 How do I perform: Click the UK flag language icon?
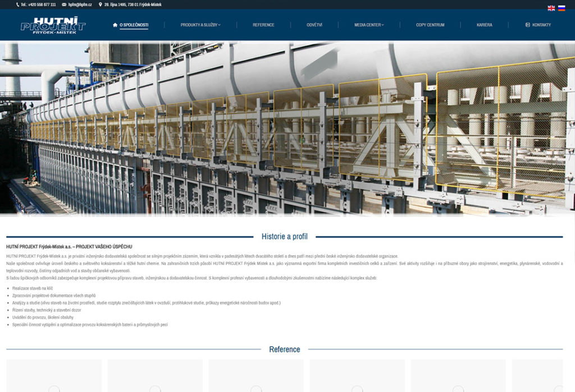551,8
